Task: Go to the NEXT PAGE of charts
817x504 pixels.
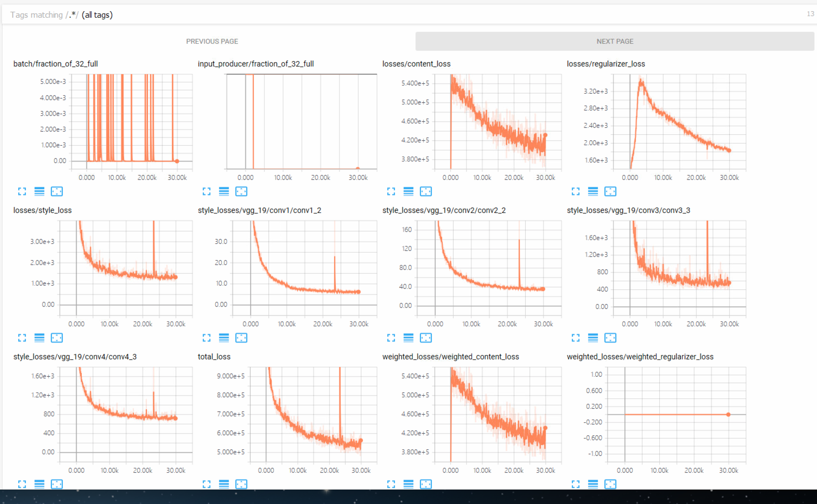Action: click(x=614, y=41)
